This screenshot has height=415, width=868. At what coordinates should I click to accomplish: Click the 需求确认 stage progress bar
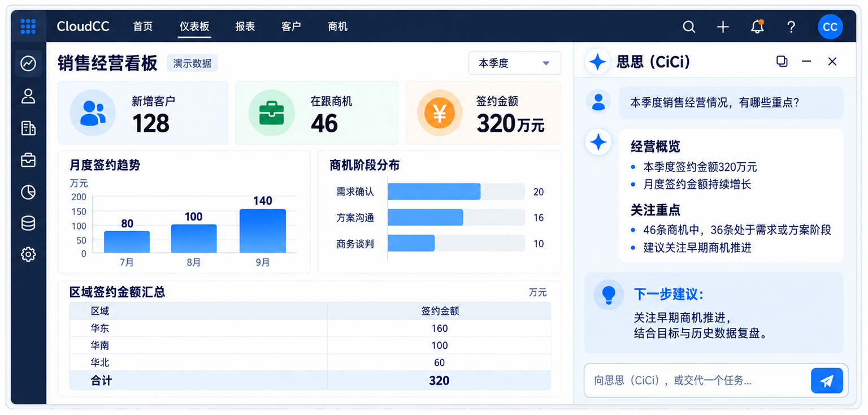tap(456, 192)
